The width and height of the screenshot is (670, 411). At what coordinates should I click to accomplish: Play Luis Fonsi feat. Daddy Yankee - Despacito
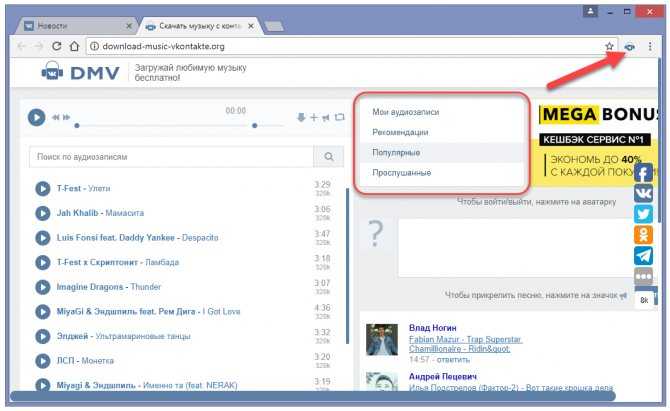43,238
